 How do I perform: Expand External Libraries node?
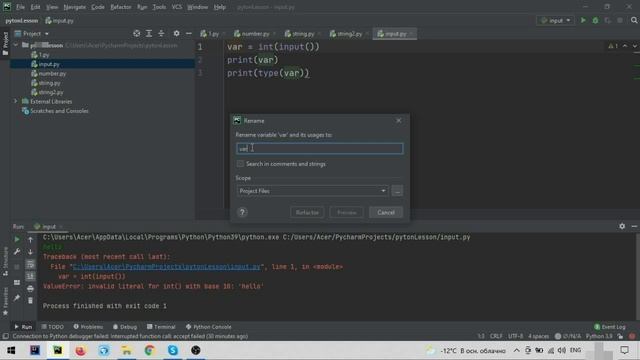[x=16, y=101]
